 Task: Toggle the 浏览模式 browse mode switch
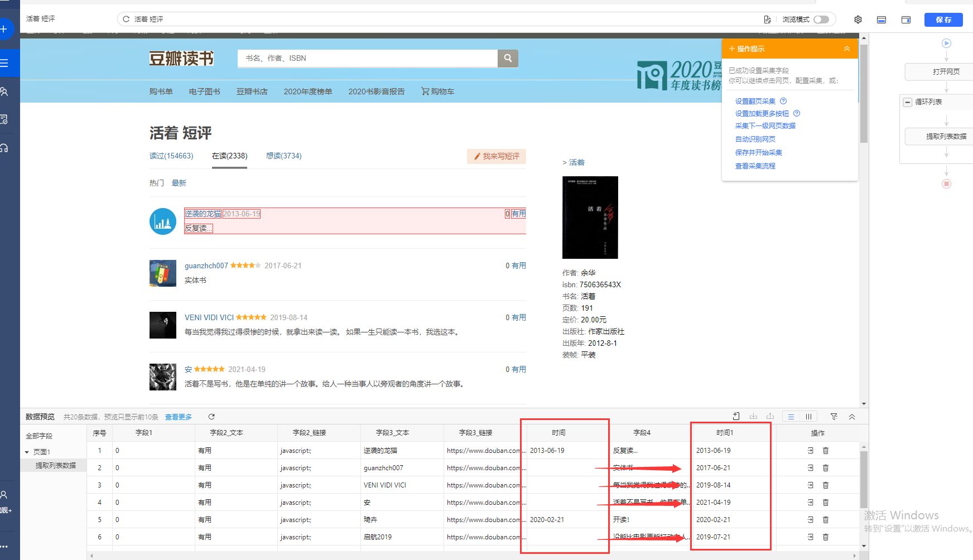821,20
